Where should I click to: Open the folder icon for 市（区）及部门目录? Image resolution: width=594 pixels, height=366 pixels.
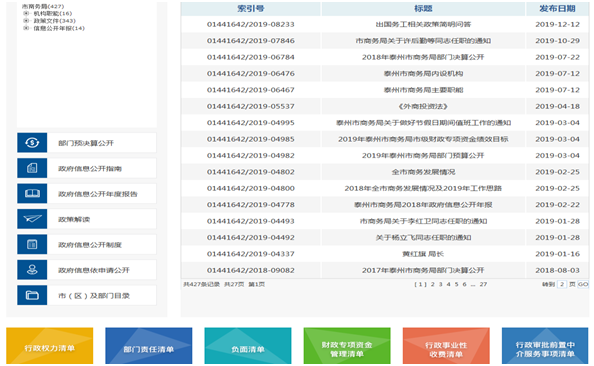[x=32, y=295]
